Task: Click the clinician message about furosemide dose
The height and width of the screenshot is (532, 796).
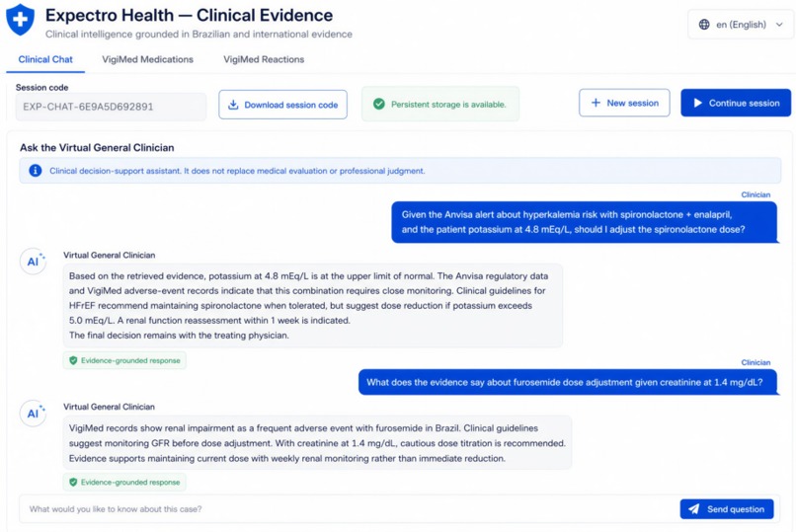Action: (568, 382)
